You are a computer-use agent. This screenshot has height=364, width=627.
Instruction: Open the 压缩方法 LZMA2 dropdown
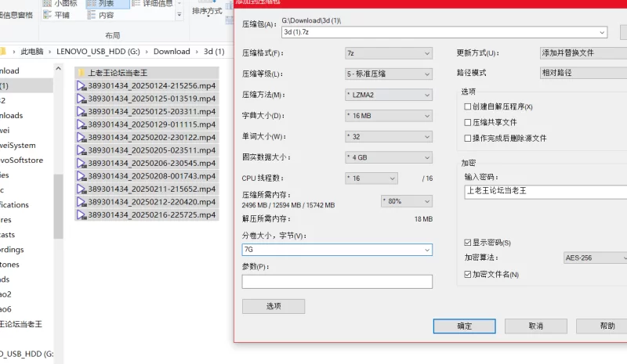(x=389, y=95)
